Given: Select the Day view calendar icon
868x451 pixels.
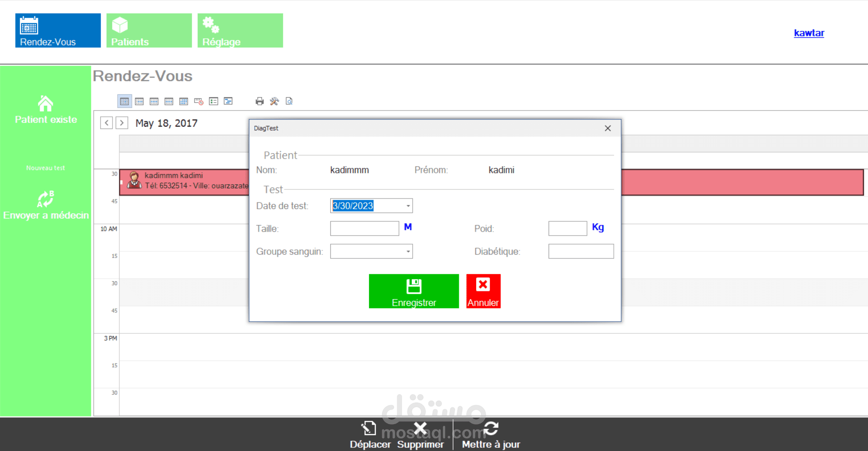Looking at the screenshot, I should tap(124, 101).
